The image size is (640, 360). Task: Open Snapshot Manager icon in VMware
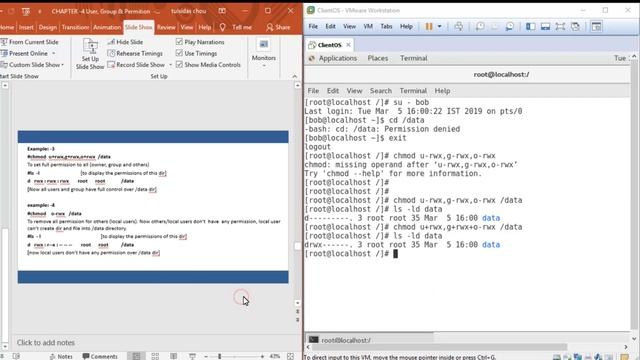click(509, 27)
